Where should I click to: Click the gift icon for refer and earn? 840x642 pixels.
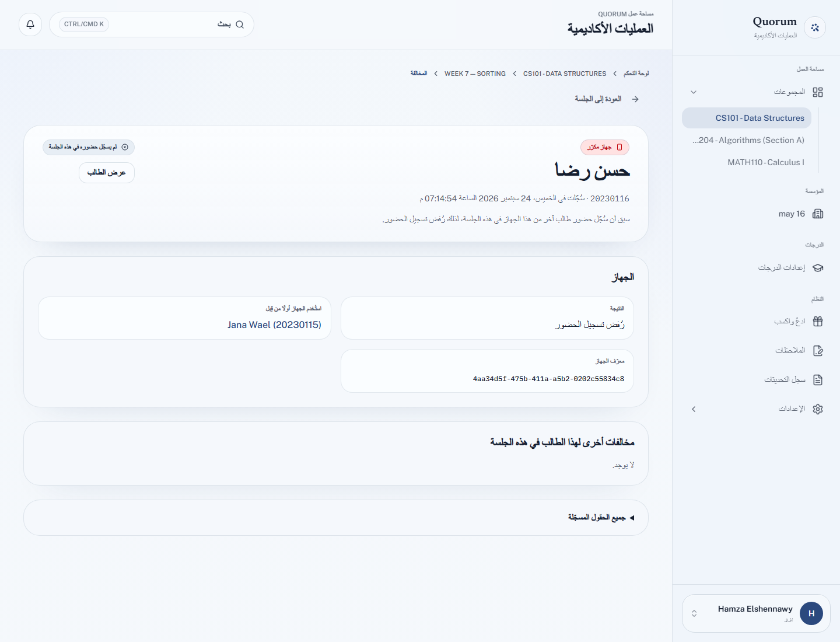(818, 322)
